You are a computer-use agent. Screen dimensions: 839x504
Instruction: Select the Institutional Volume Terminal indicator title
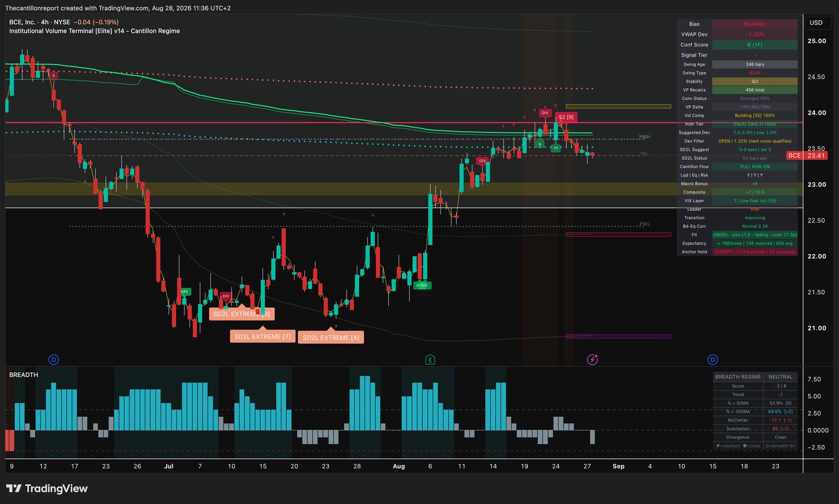click(x=95, y=31)
